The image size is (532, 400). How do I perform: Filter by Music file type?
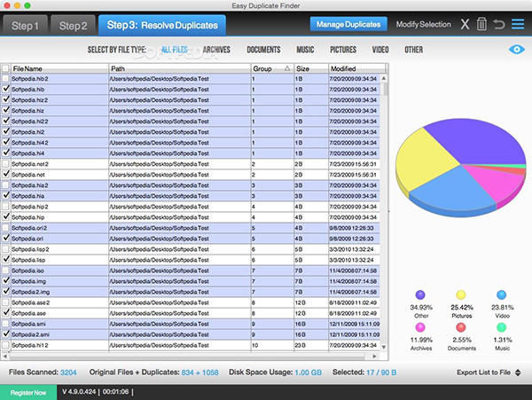(x=305, y=50)
